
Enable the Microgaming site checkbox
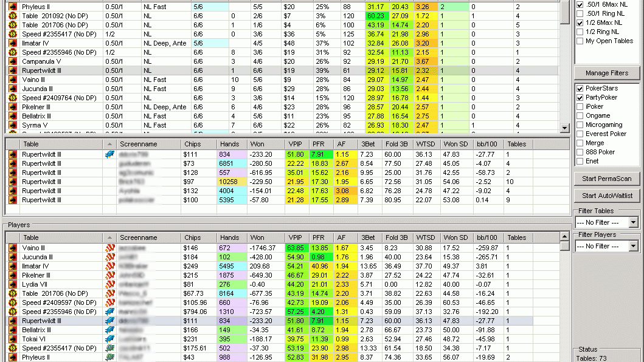pyautogui.click(x=580, y=125)
